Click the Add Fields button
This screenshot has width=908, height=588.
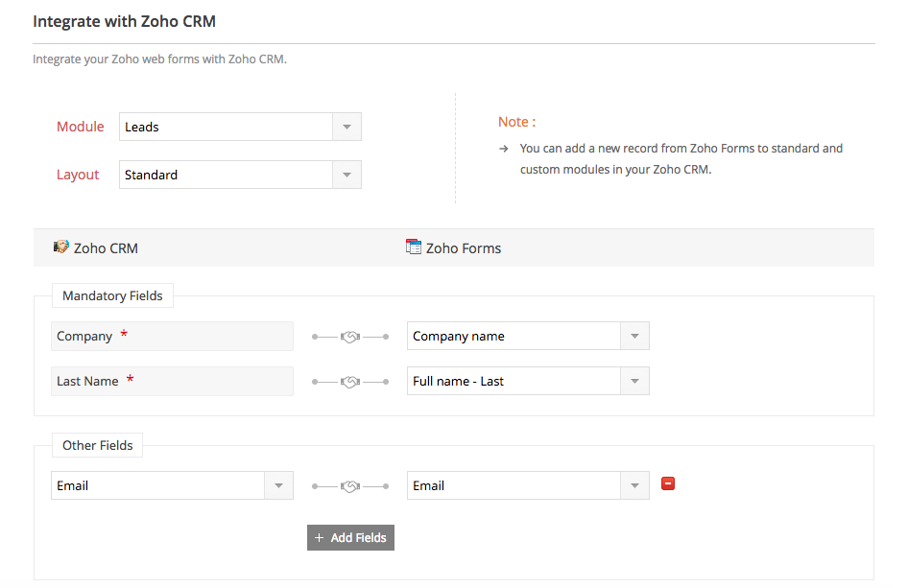click(x=351, y=538)
